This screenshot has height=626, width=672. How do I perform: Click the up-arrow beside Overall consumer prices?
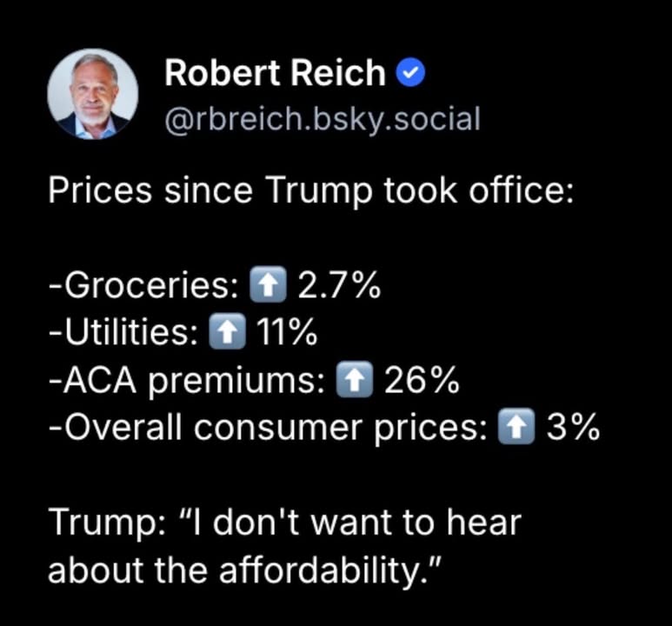click(x=516, y=428)
